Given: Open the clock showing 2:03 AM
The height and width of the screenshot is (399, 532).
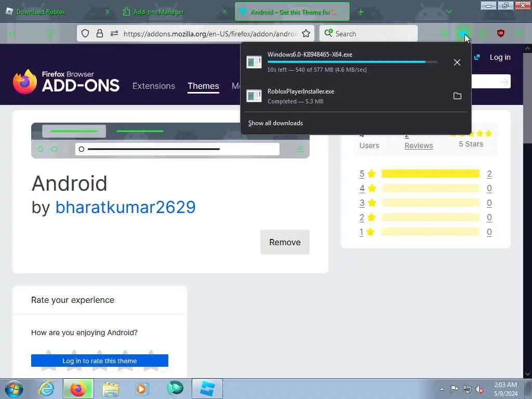Looking at the screenshot, I should pyautogui.click(x=506, y=389).
